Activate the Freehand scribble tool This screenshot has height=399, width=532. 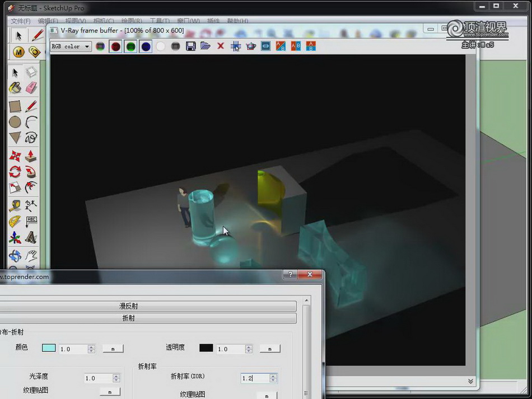[x=31, y=138]
